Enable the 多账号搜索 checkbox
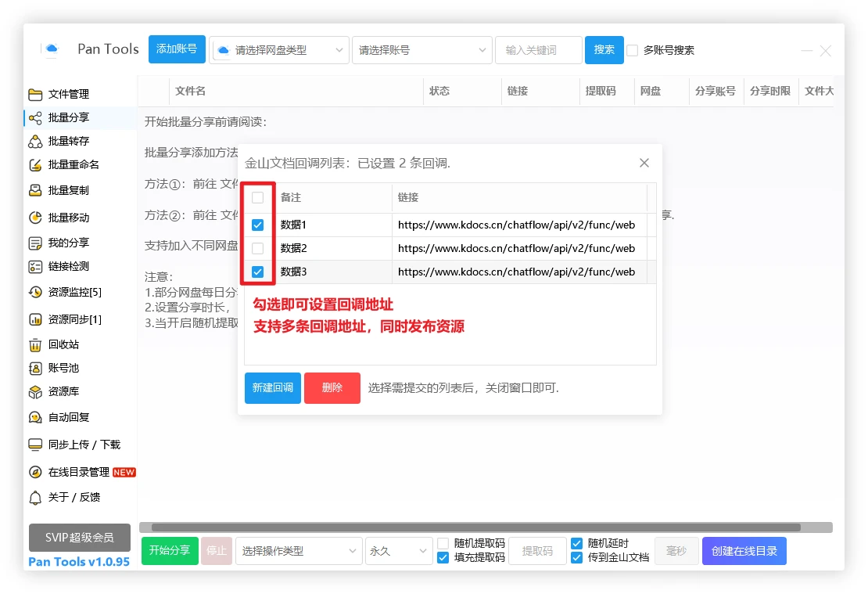This screenshot has height=594, width=868. point(633,50)
